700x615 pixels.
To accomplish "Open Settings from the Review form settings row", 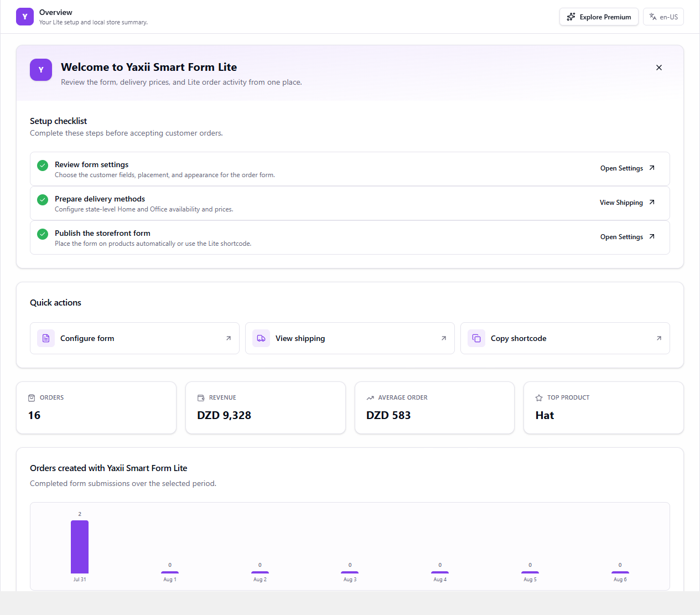I will click(628, 168).
